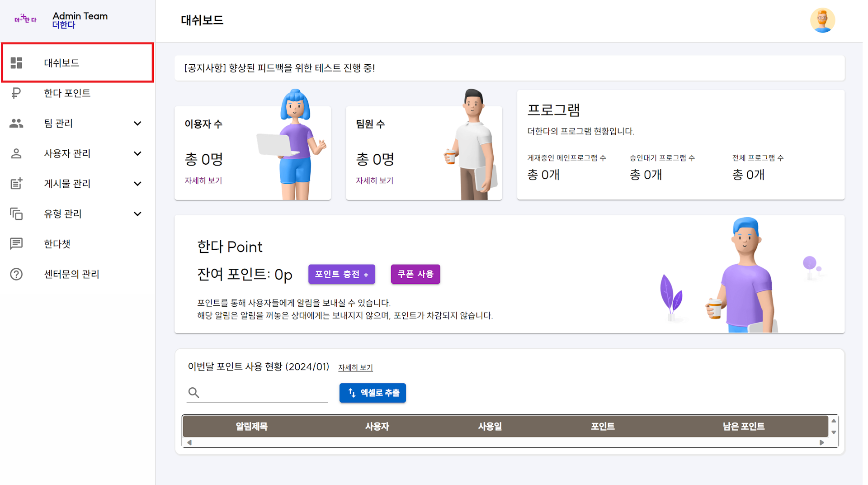Viewport: 868px width, 485px height.
Task: Click the 게시물 관리 post icon
Action: [x=16, y=184]
